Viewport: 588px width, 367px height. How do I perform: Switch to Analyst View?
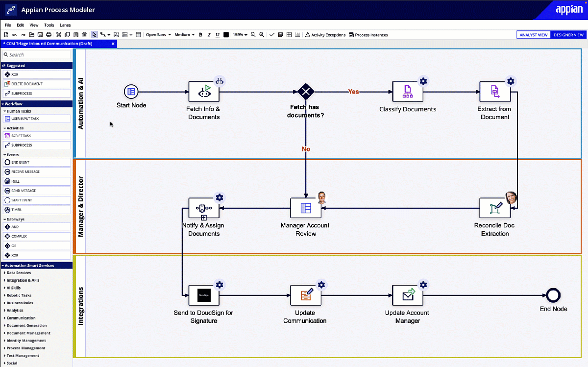point(534,35)
